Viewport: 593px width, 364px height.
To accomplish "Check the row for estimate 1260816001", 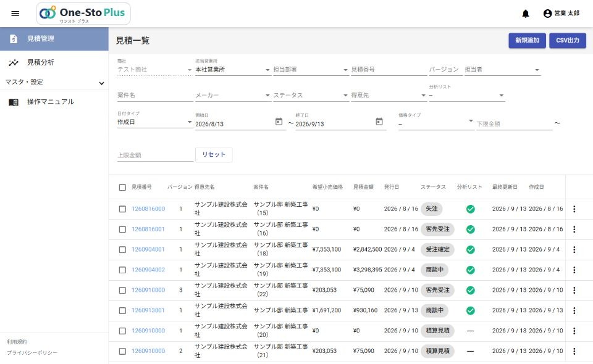I will pyautogui.click(x=122, y=230).
